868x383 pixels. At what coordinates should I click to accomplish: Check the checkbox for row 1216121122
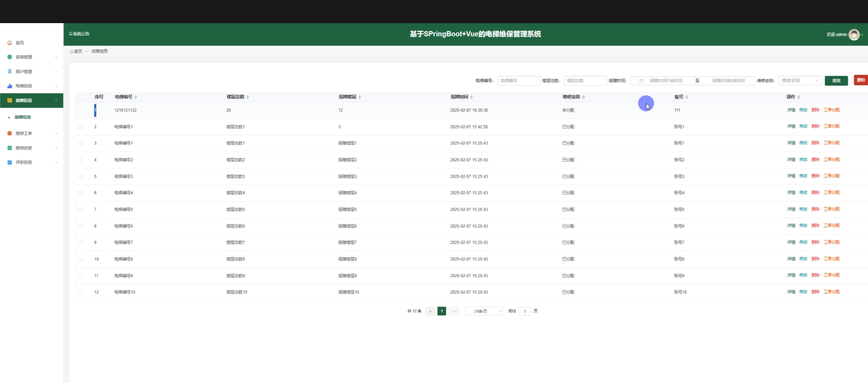point(80,110)
